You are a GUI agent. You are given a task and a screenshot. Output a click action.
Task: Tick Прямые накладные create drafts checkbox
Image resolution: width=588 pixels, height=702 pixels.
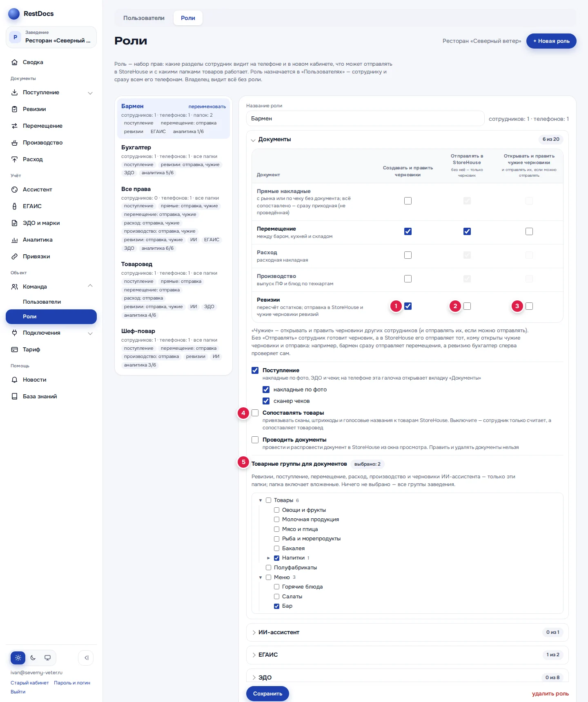408,201
